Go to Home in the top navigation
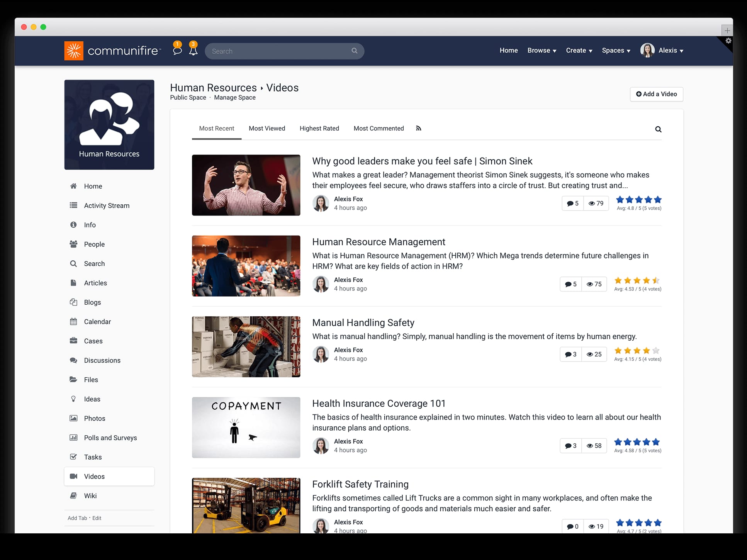 (x=509, y=51)
